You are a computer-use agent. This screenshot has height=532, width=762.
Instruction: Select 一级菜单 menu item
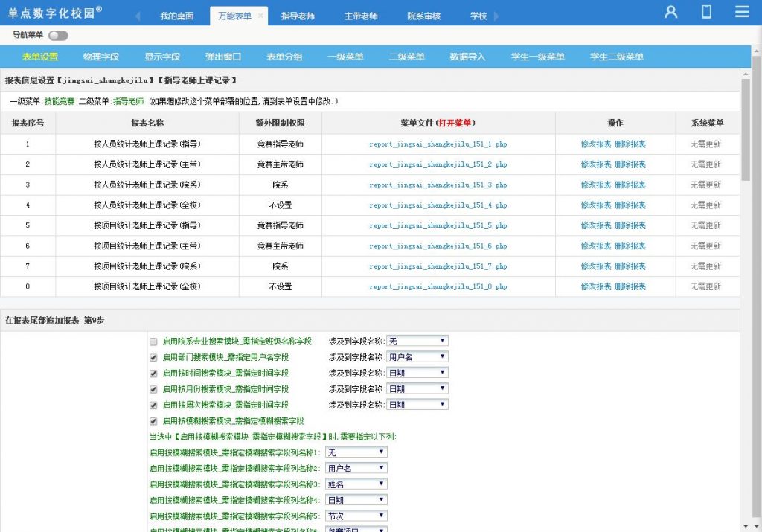[x=345, y=57]
